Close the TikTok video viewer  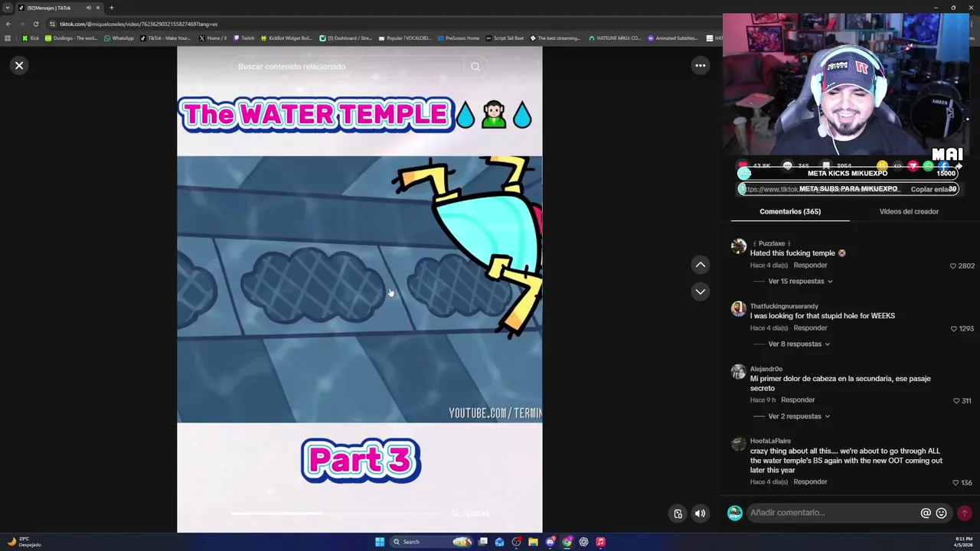[19, 66]
